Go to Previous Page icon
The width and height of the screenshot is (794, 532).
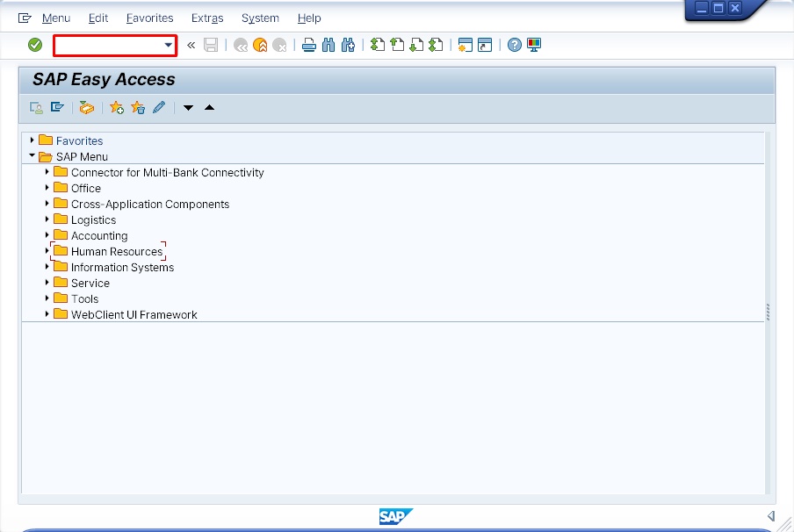pos(397,45)
